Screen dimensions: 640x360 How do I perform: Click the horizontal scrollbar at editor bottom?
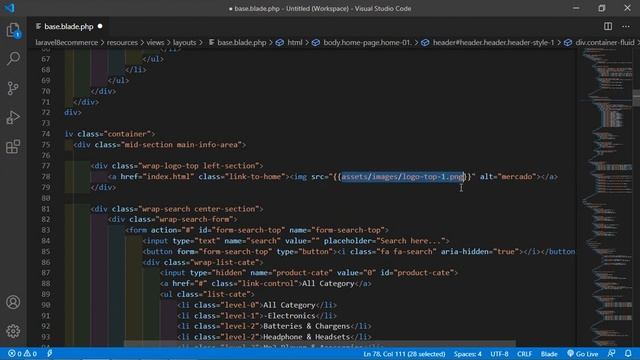pyautogui.click(x=320, y=344)
